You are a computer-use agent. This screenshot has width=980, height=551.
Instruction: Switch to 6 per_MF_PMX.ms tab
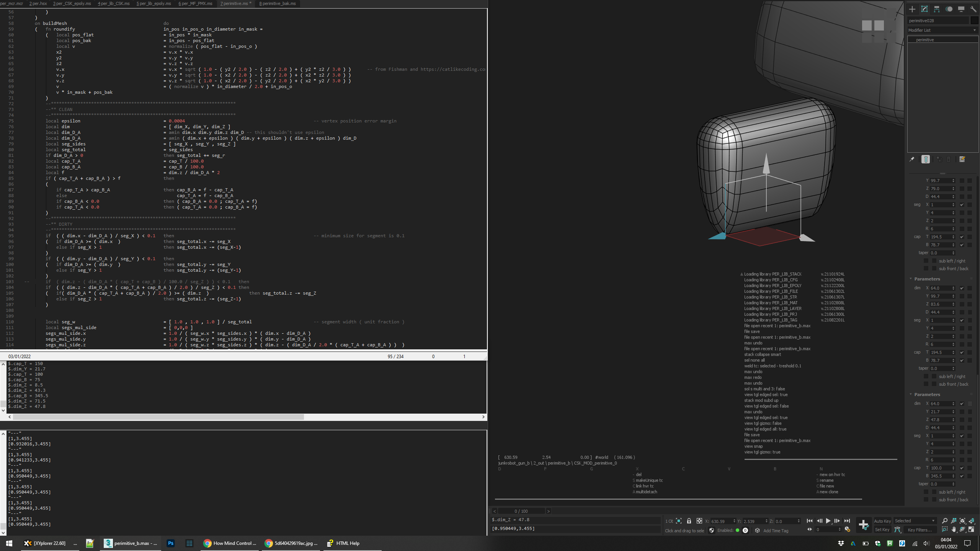tap(195, 3)
